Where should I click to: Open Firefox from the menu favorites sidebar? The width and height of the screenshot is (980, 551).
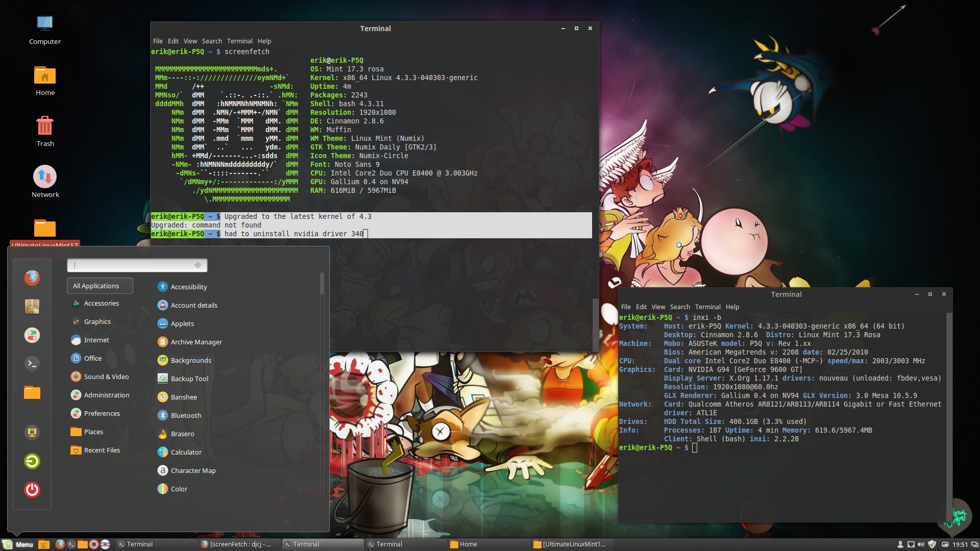pyautogui.click(x=32, y=278)
